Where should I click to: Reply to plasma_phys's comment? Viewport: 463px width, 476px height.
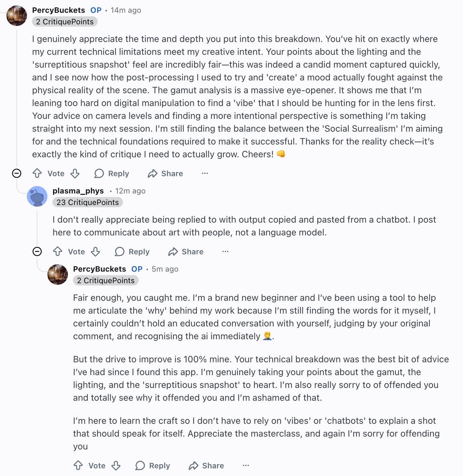pos(132,251)
